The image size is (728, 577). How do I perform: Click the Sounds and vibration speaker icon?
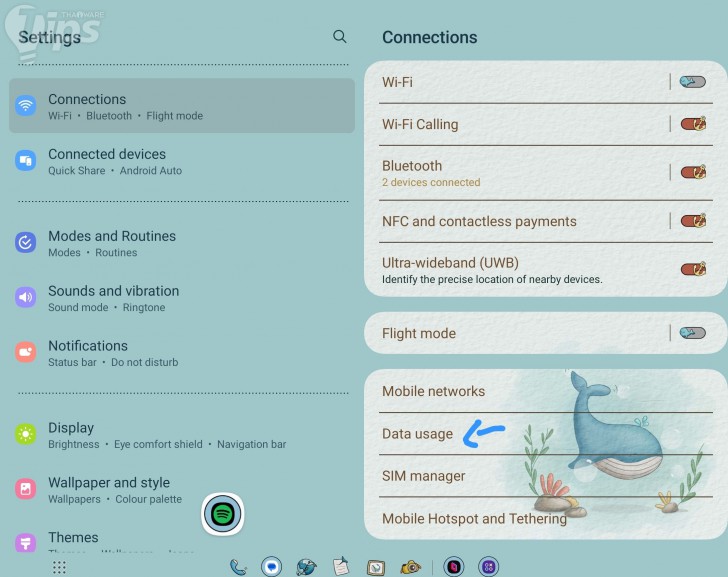click(x=26, y=297)
